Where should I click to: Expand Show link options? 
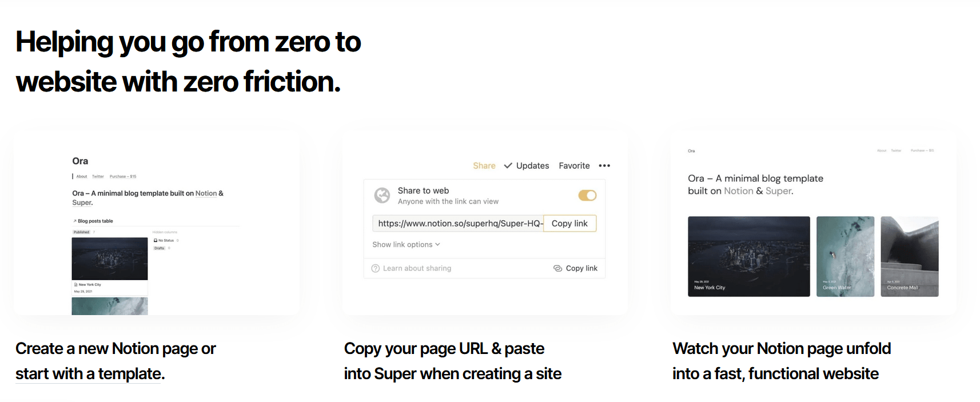click(x=406, y=245)
